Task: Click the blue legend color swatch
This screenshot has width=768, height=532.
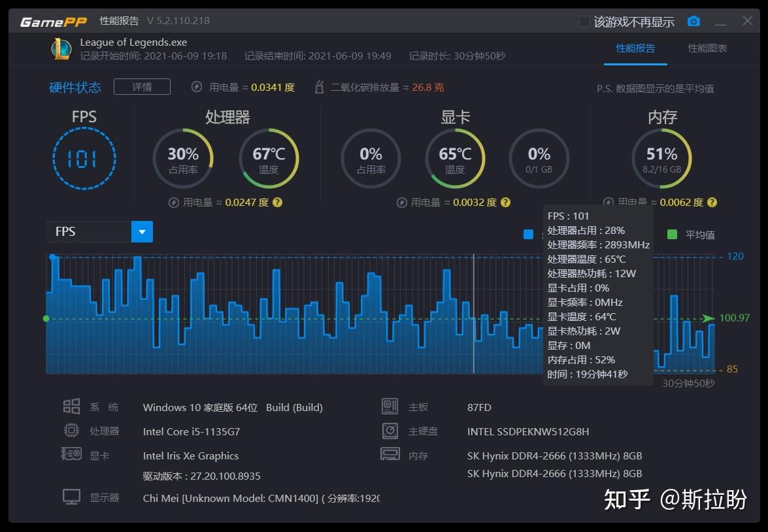Action: tap(529, 234)
